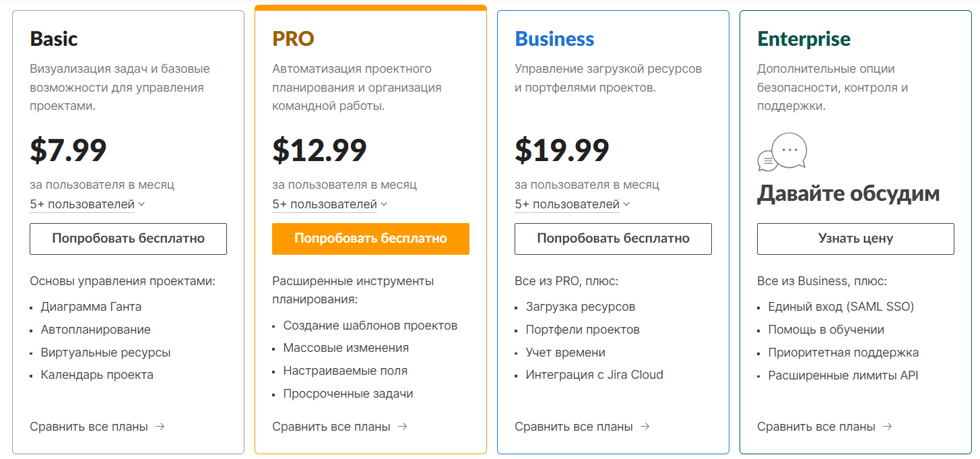Click arrow icon after Enterprise's compare plans

(887, 426)
